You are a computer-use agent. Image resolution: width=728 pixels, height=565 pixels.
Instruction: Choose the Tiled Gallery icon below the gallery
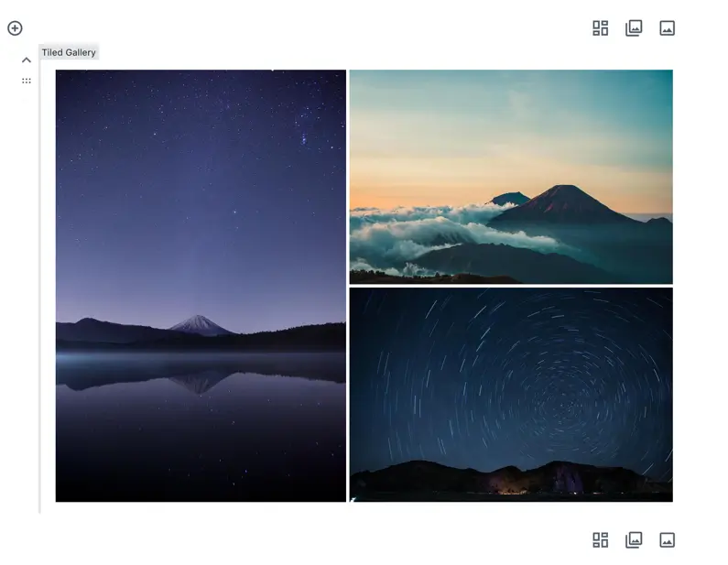pos(601,540)
